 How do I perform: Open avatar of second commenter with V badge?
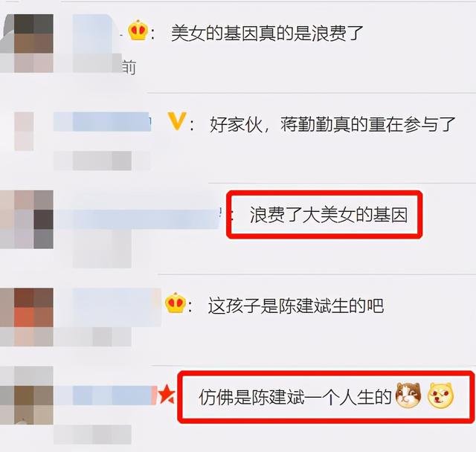[x=24, y=131]
